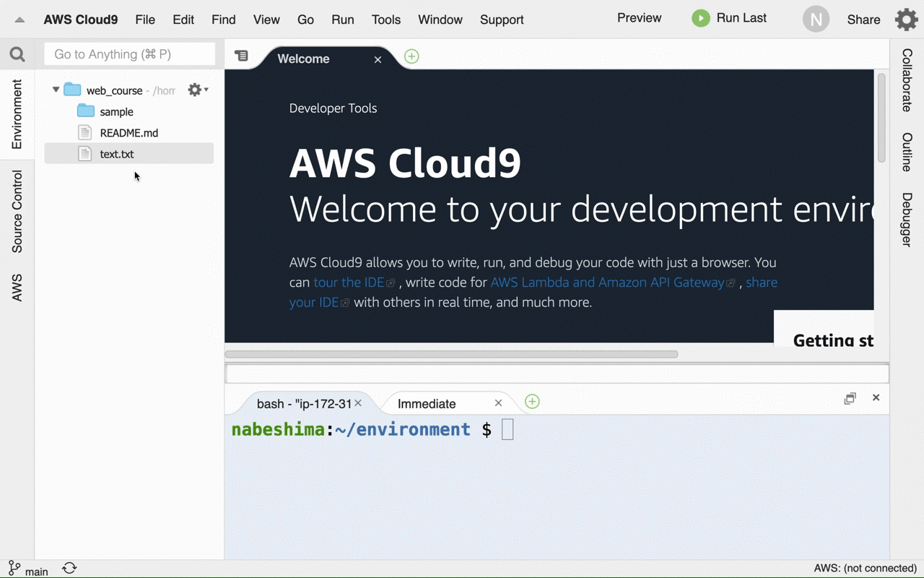Close the Immediate tab

tap(498, 403)
